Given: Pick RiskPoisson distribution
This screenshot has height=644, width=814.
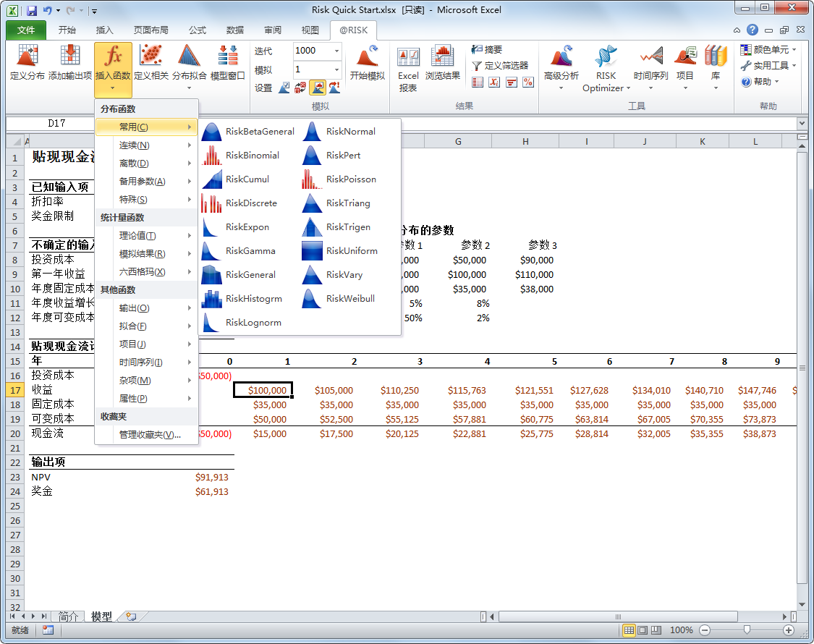Looking at the screenshot, I should 339,179.
